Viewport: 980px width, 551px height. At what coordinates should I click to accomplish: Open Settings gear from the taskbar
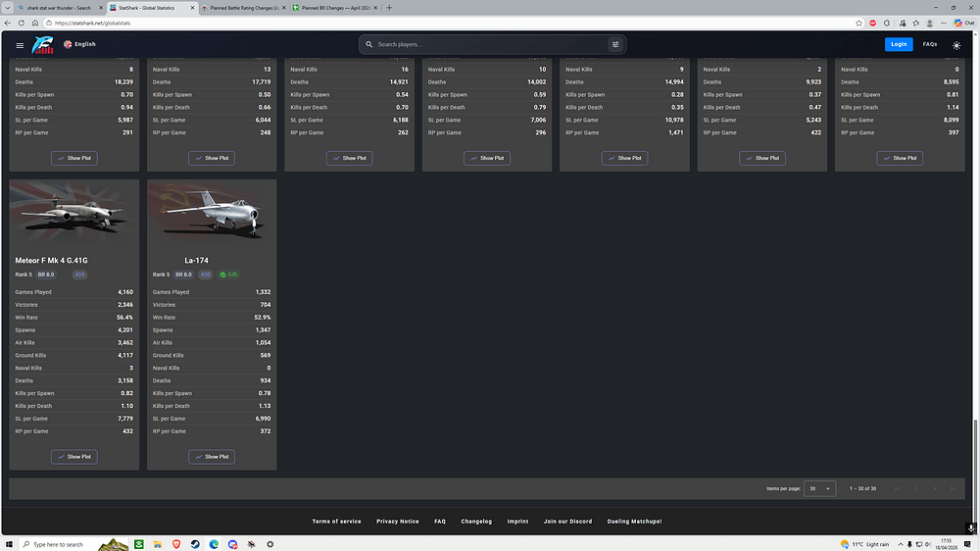[270, 544]
